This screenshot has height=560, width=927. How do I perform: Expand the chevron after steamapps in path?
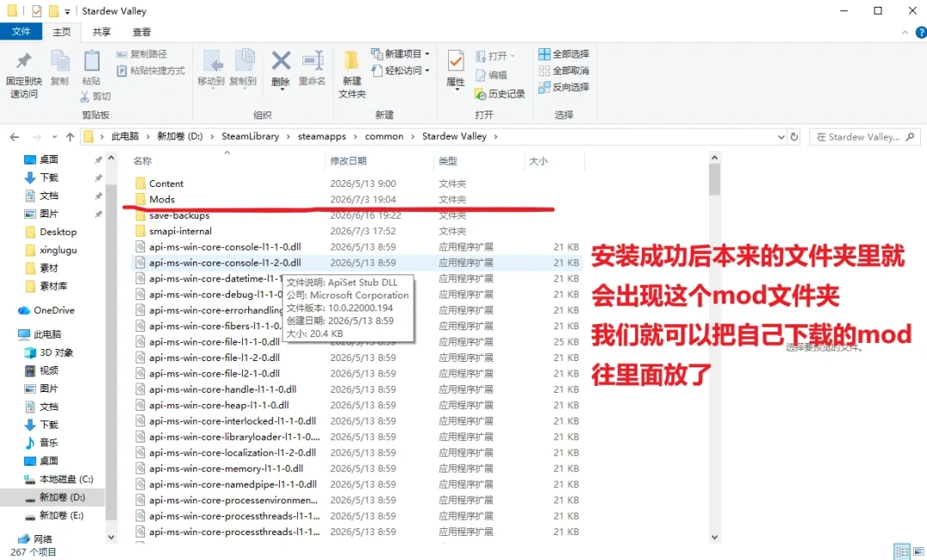pyautogui.click(x=355, y=136)
